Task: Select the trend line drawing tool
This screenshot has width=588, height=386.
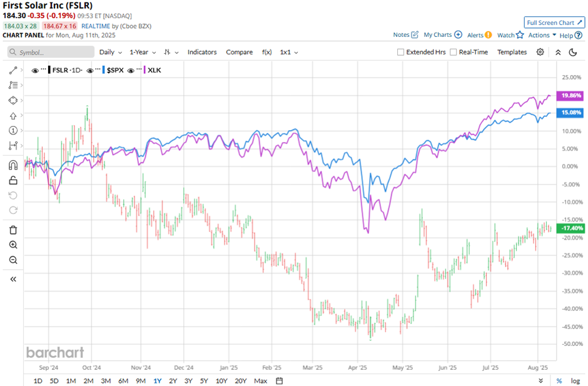Action: [13, 70]
